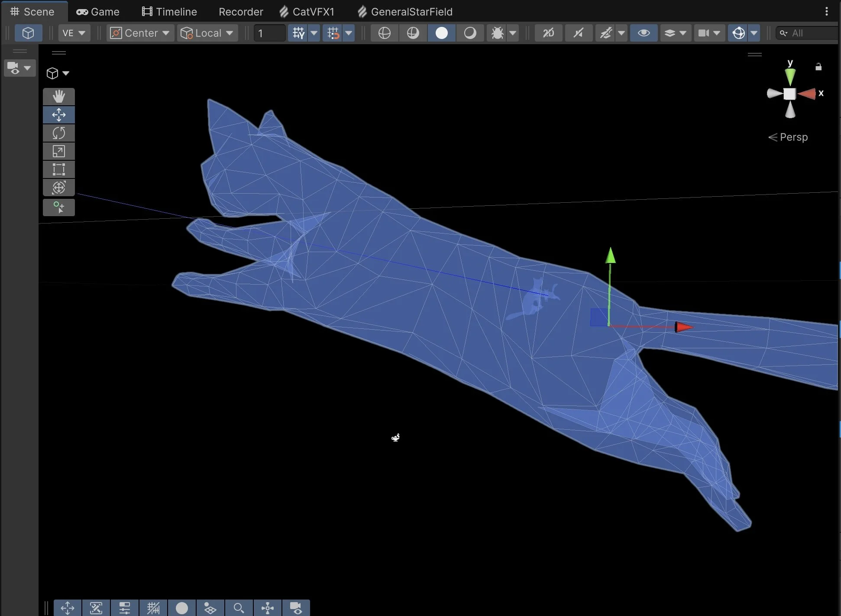
Task: Select the Hand tool for panning
Action: tap(59, 96)
